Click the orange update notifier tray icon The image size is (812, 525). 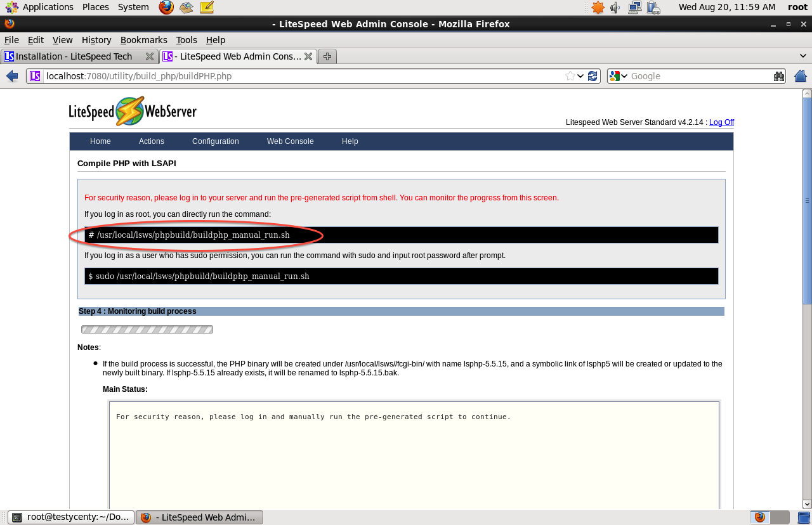[598, 7]
